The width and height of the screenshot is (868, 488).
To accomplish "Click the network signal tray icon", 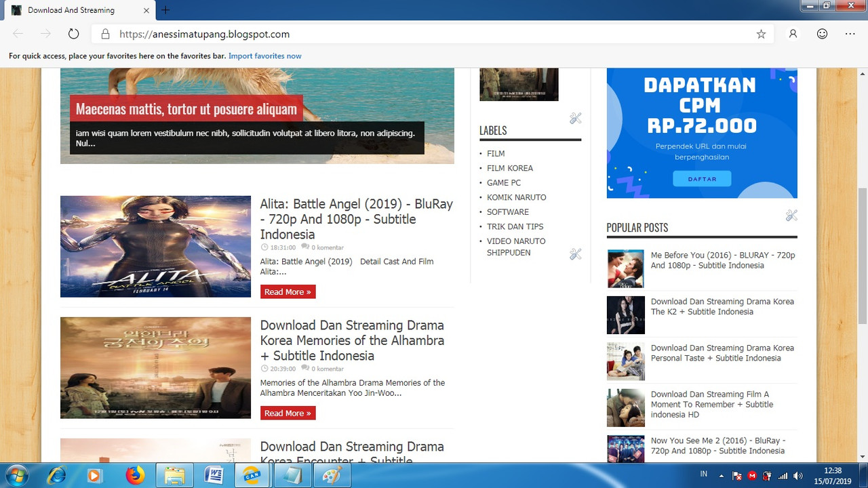I will [x=783, y=476].
